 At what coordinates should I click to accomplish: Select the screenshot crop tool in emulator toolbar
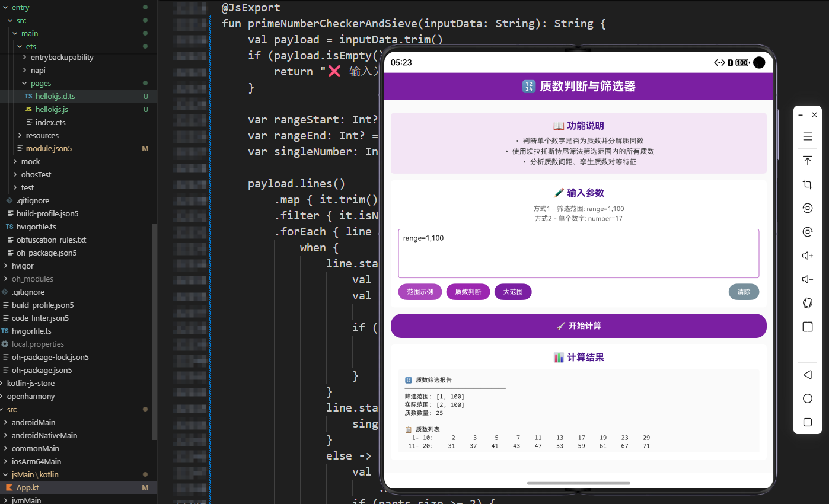[807, 184]
